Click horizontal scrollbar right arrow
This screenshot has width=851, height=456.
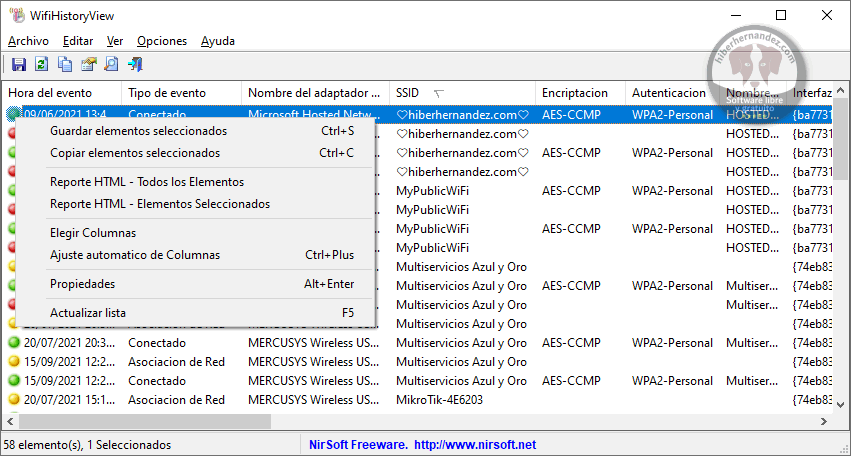click(824, 421)
